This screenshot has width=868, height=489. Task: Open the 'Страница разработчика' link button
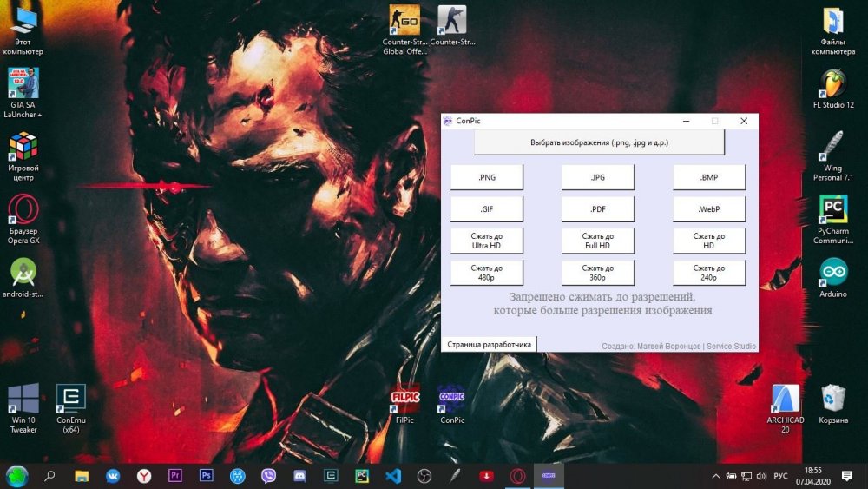(x=489, y=344)
